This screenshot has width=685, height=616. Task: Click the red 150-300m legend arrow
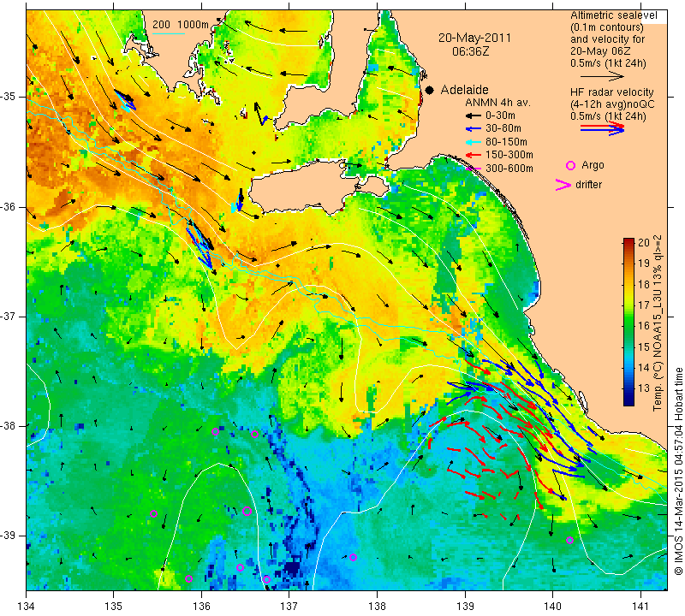[473, 155]
